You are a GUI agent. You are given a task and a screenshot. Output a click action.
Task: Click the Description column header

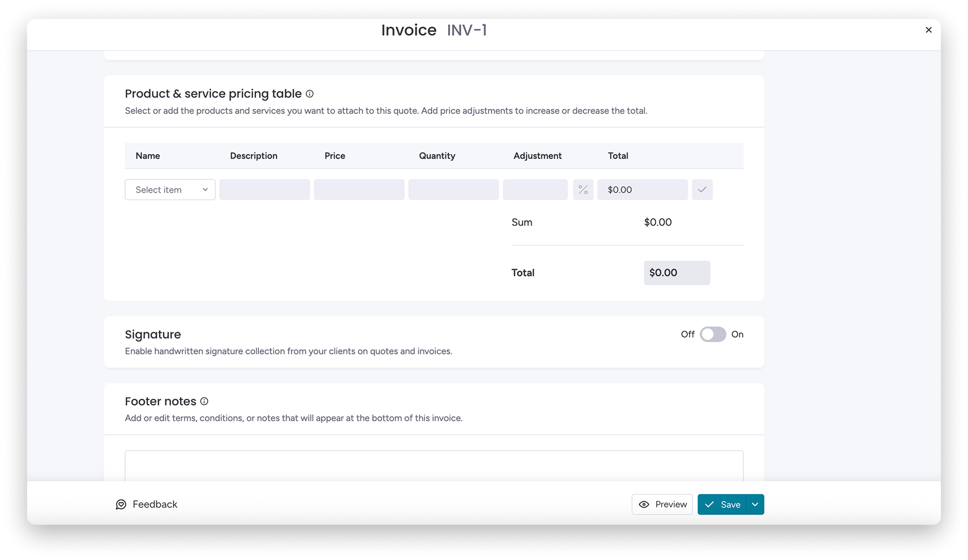point(254,156)
